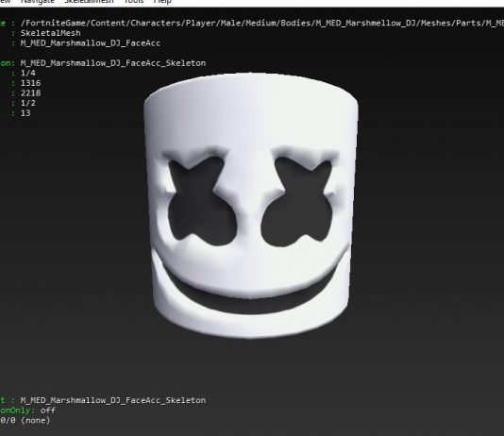Image resolution: width=504 pixels, height=436 pixels.
Task: Open the Navigate menu
Action: (x=38, y=2)
